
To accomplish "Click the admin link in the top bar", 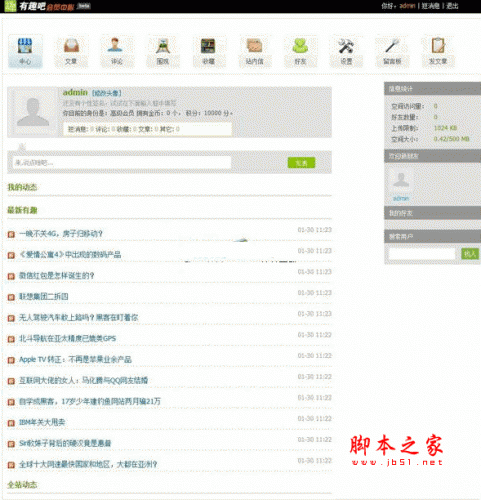I will pos(407,6).
